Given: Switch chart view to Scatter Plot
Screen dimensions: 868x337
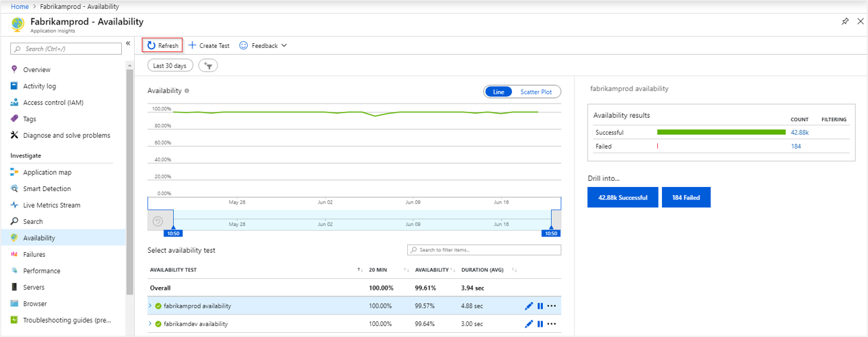Looking at the screenshot, I should click(x=536, y=92).
